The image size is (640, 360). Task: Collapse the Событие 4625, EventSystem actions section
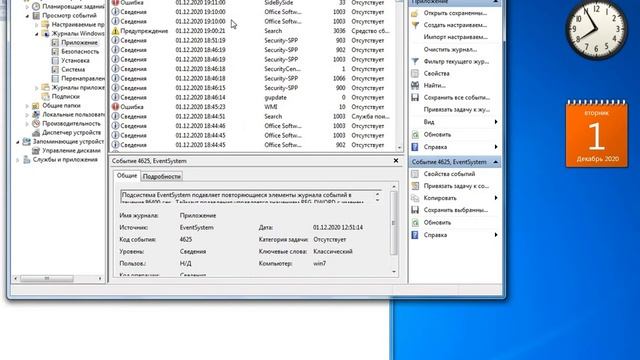tap(496, 162)
